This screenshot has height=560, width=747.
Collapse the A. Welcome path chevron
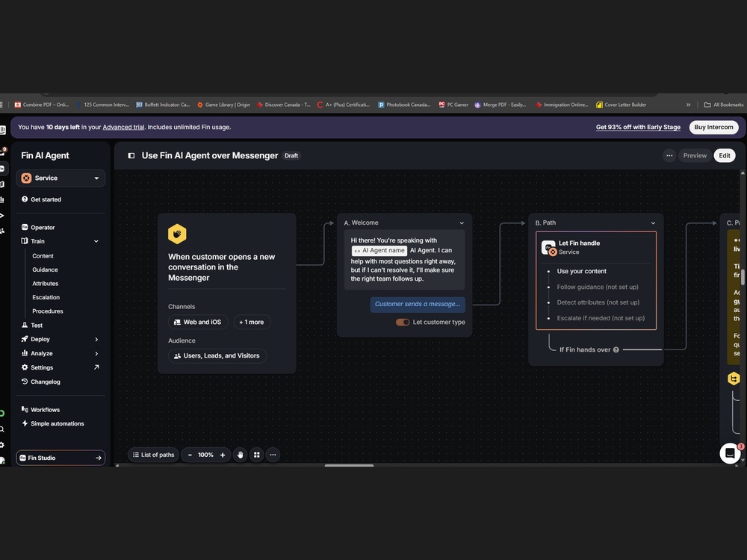[x=462, y=223]
